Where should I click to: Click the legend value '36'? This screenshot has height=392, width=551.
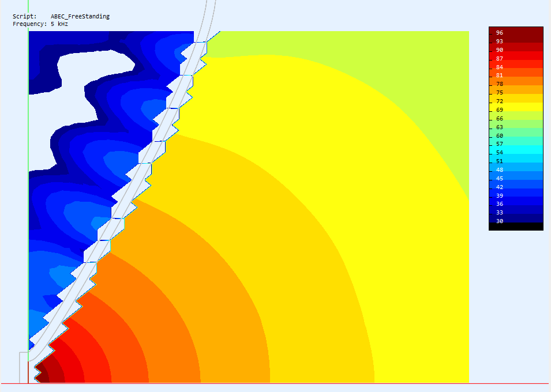tap(499, 203)
